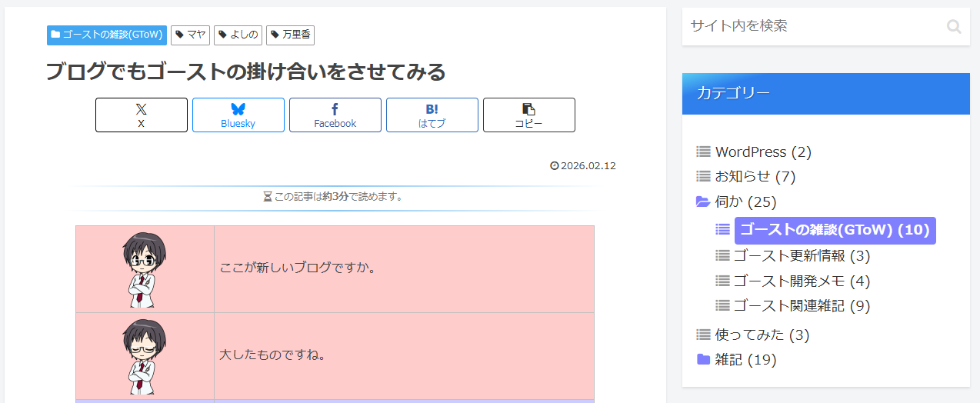Open the WordPress (2) category
This screenshot has width=980, height=403.
763,152
